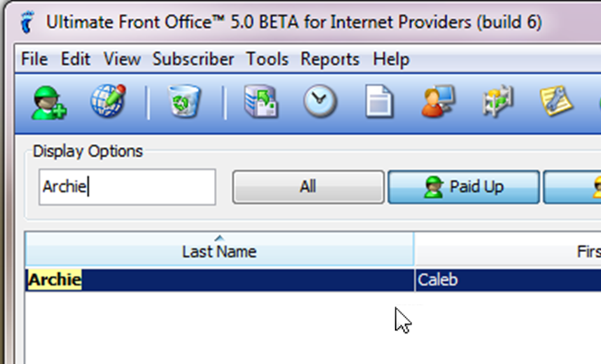The image size is (601, 364).
Task: Open the globe with pencil edit icon
Action: [108, 101]
